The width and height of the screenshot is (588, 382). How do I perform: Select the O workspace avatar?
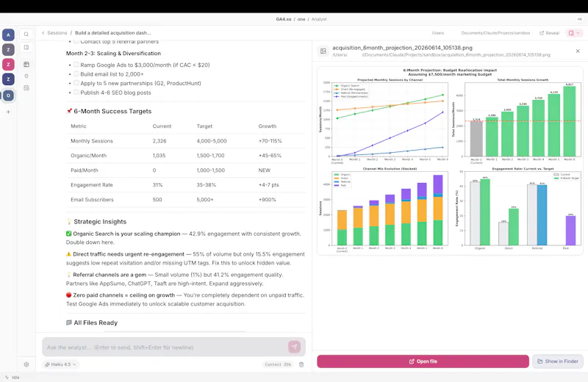coord(8,95)
